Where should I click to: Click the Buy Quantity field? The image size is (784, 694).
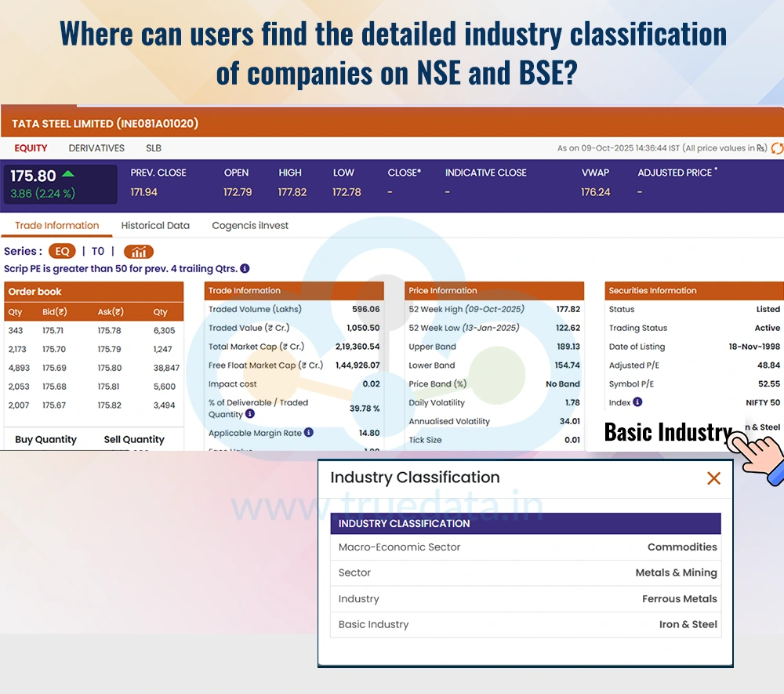coord(45,439)
